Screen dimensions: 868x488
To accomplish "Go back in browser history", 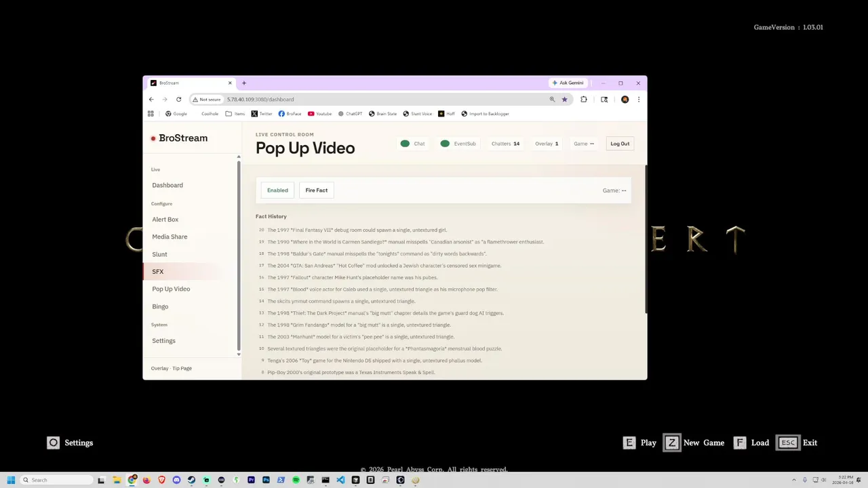I will [151, 99].
